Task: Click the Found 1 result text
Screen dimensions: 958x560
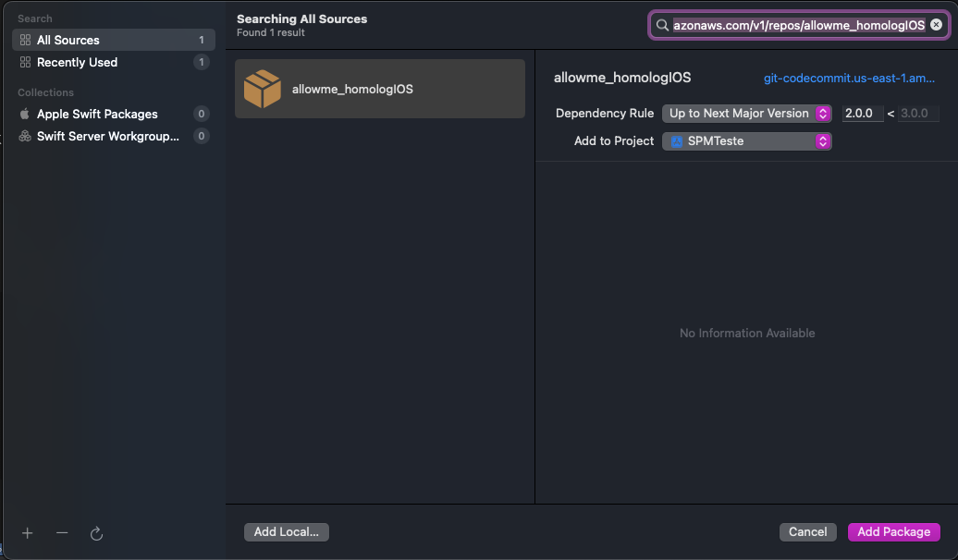Action: tap(271, 33)
